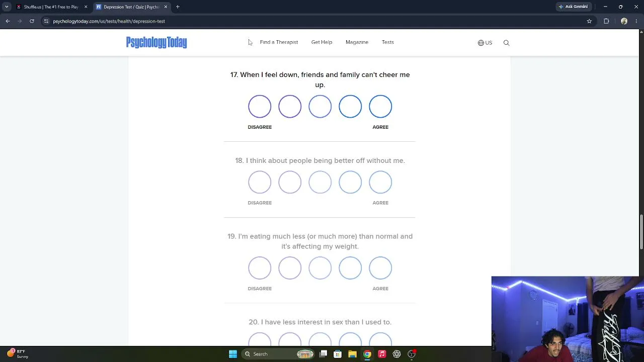This screenshot has height=362, width=644.
Task: Click the text "20. I have less interest in sex than I used to."
Action: coord(320,322)
